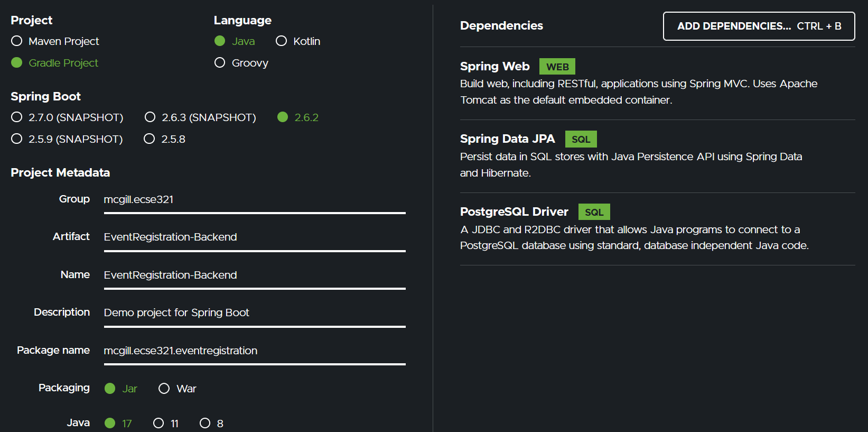Image resolution: width=868 pixels, height=432 pixels.
Task: Select Spring Boot 2.6.3 (SNAPSHOT)
Action: coord(150,117)
